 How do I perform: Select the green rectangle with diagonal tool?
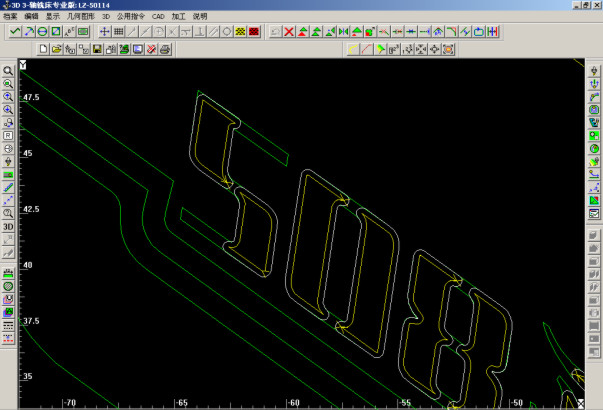(x=56, y=32)
